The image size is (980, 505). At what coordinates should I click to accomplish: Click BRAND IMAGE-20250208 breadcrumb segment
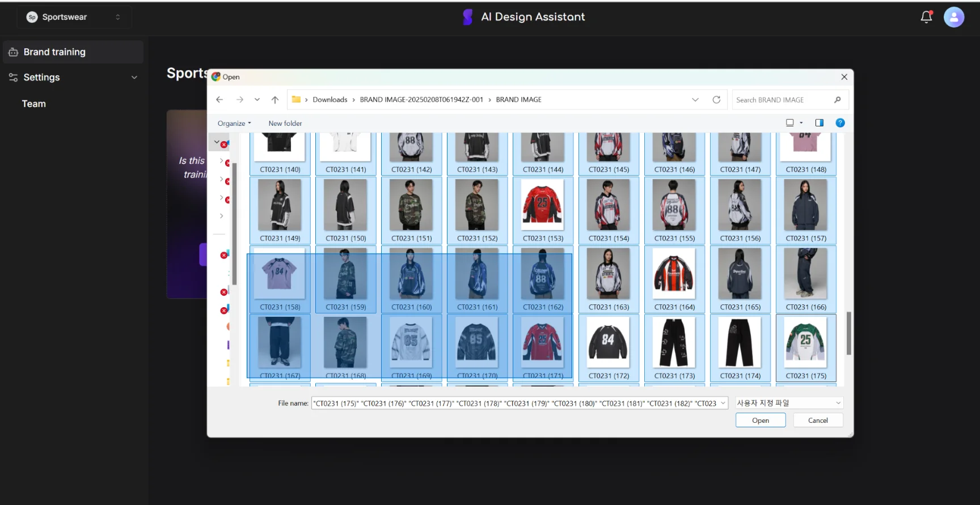pyautogui.click(x=421, y=100)
